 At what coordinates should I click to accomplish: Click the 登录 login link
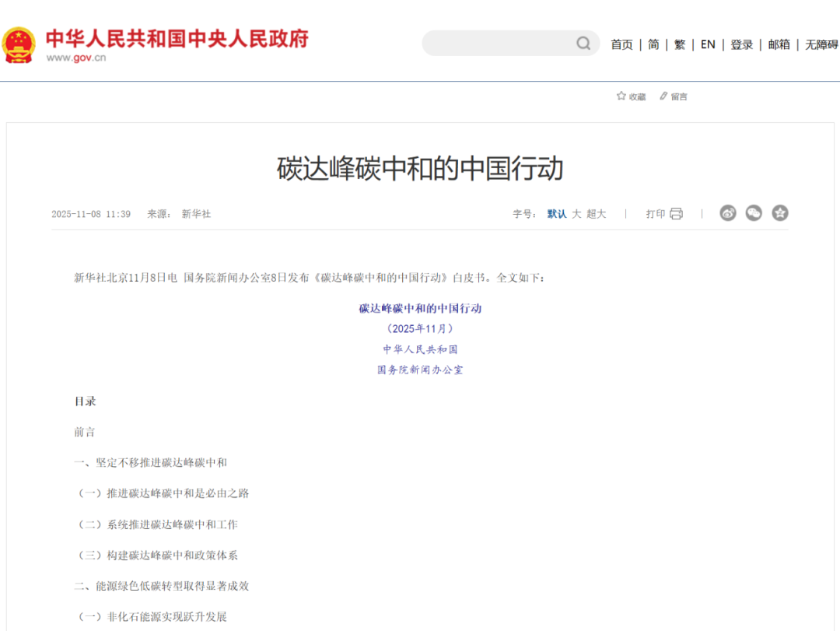click(741, 44)
